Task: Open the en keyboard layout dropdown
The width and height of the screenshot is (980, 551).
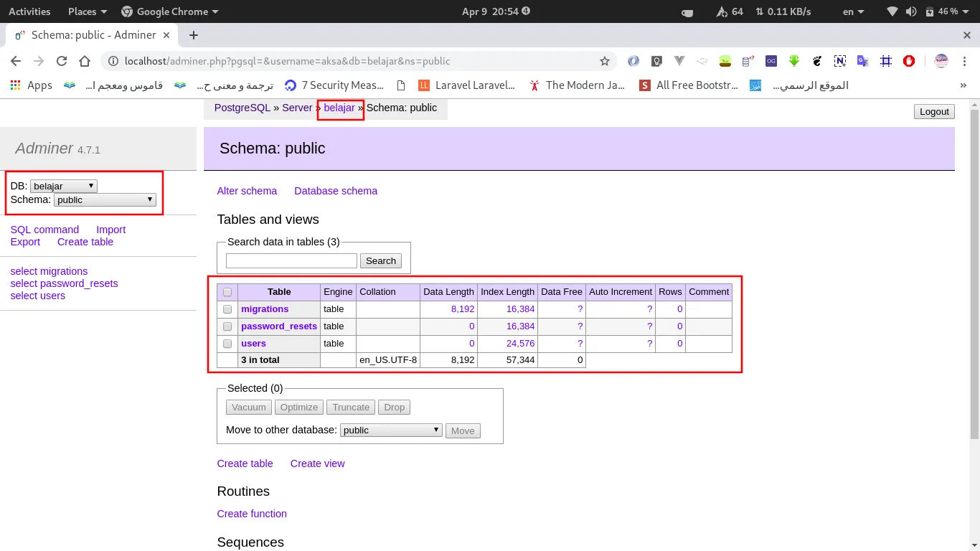Action: (x=854, y=11)
